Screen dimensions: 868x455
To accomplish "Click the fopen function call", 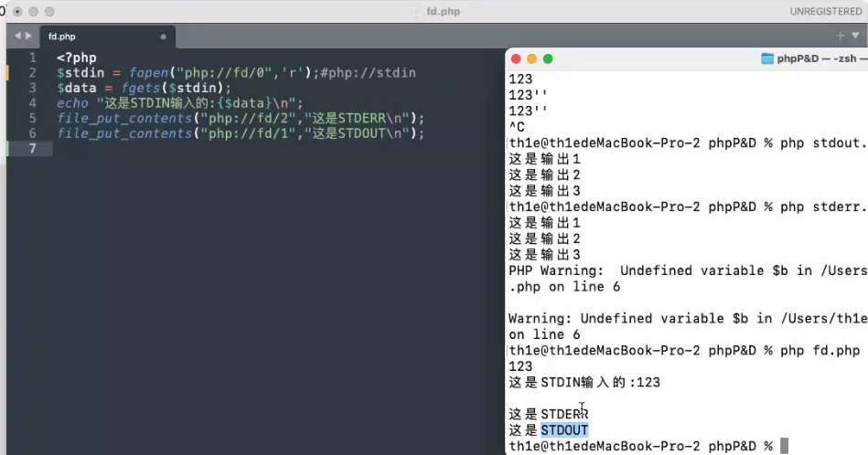I will tap(148, 73).
